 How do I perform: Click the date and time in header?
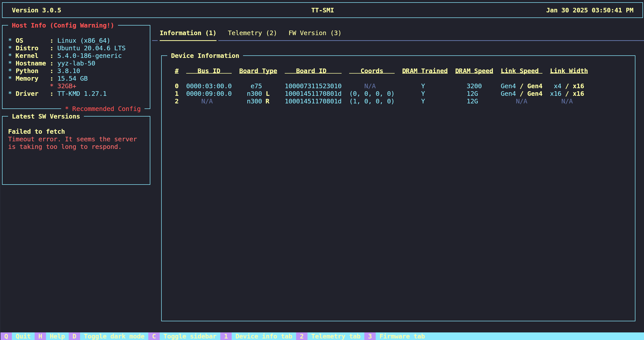click(x=590, y=10)
